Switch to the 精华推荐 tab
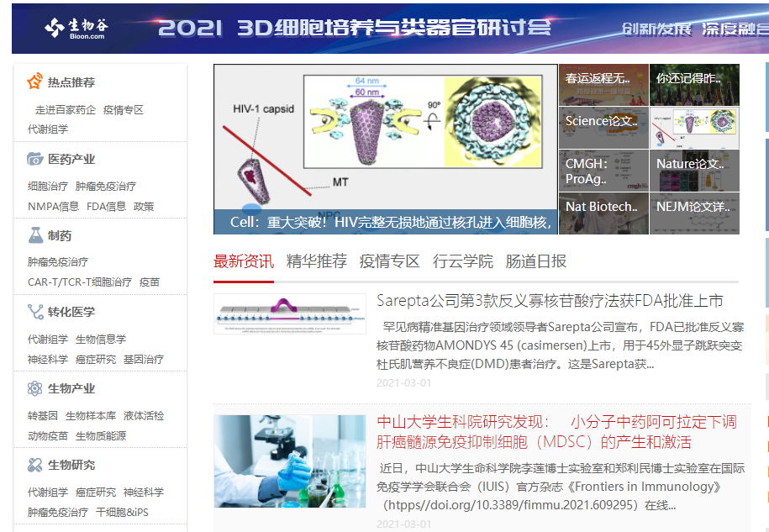The height and width of the screenshot is (532, 769). (316, 261)
